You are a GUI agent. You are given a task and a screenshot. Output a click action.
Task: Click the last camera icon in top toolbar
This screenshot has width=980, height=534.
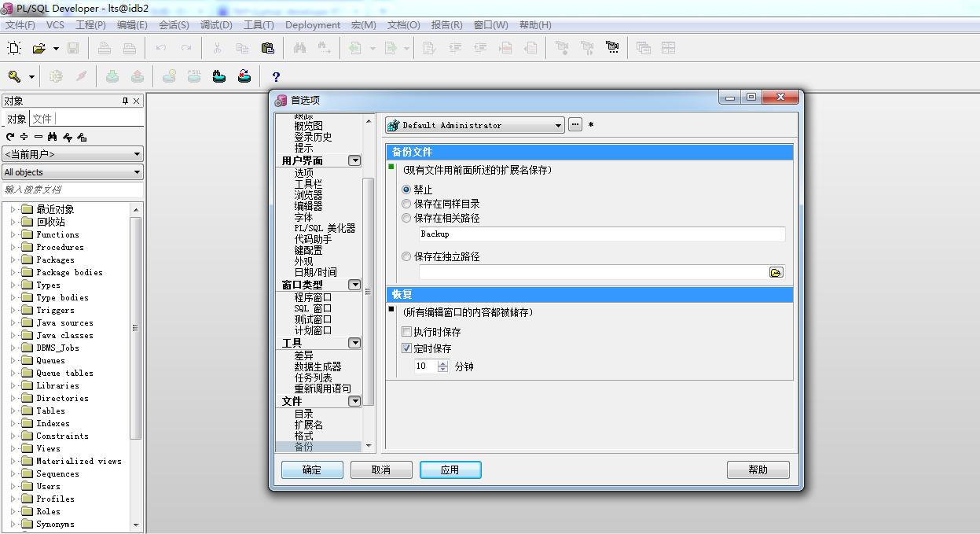coord(612,49)
